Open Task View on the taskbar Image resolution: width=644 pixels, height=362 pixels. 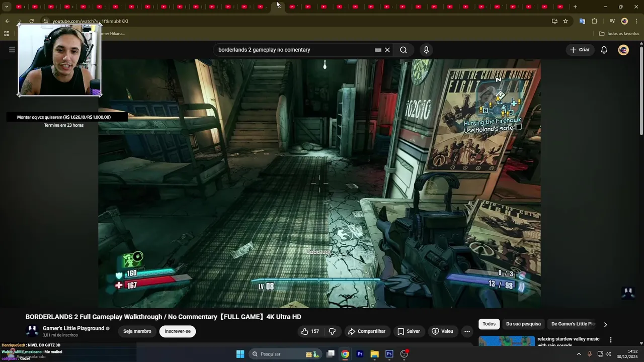point(331,354)
